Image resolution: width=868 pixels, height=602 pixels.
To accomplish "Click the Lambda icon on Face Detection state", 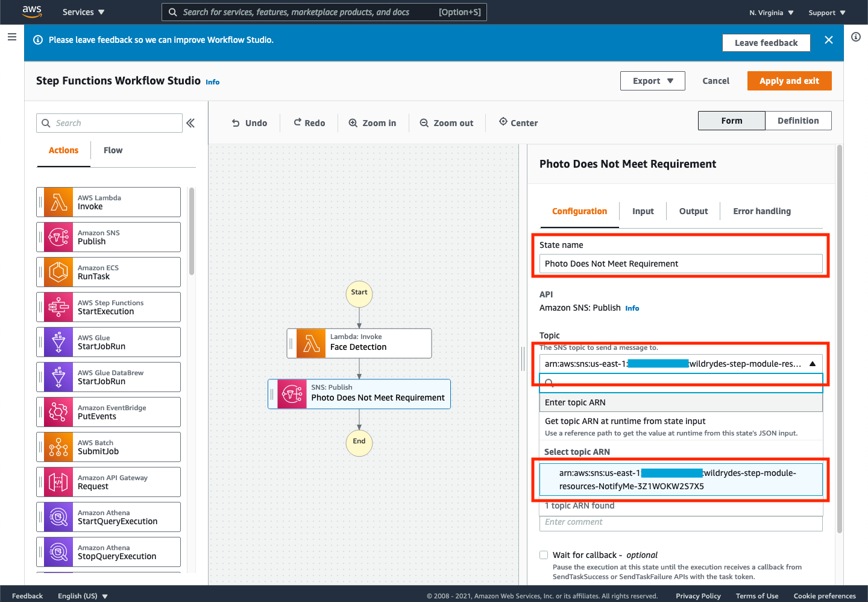I will click(311, 343).
